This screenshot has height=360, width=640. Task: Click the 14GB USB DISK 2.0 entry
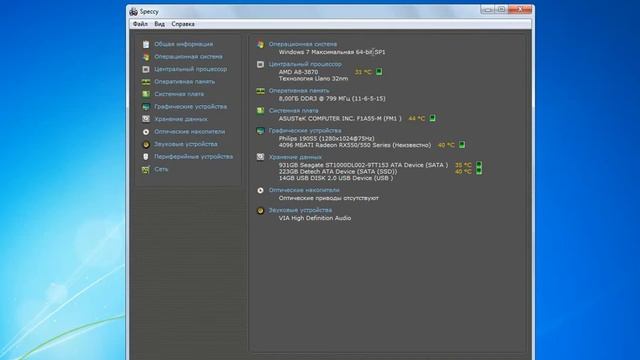pyautogui.click(x=336, y=178)
